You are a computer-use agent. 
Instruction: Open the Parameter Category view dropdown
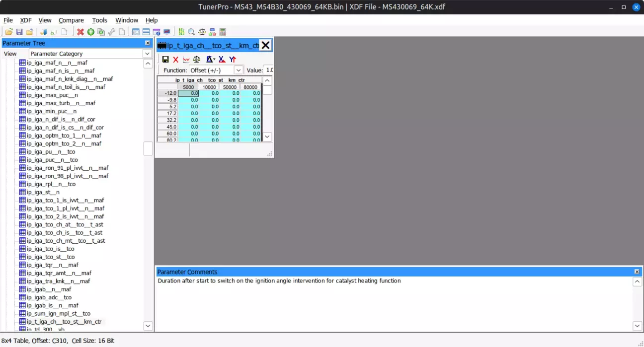pos(147,54)
